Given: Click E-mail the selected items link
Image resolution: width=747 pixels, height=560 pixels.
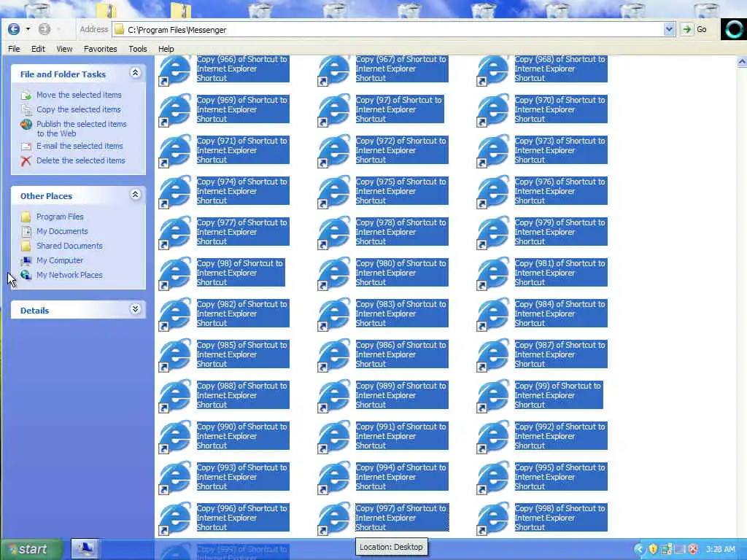Looking at the screenshot, I should 80,146.
